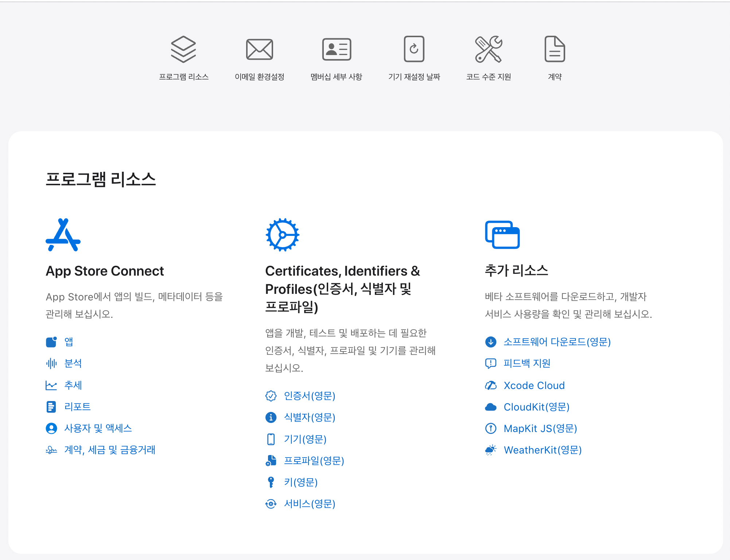Open the Xcode Cloud link

point(534,385)
